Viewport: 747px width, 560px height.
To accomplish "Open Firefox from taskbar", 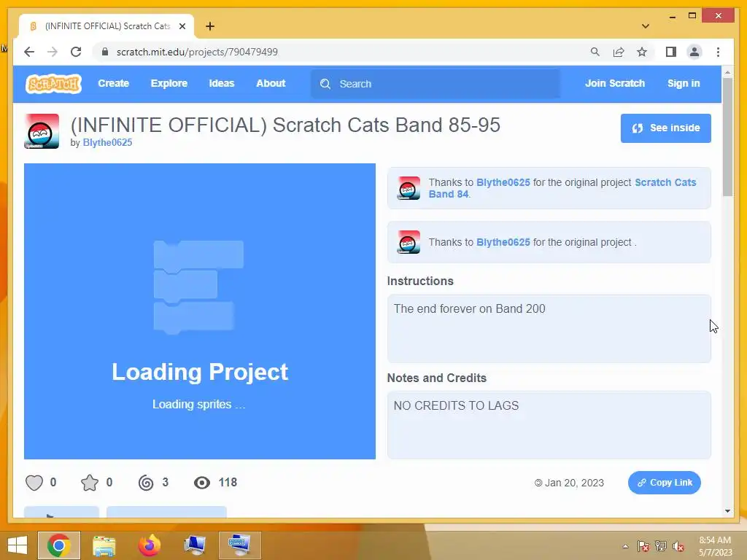I will click(x=149, y=545).
